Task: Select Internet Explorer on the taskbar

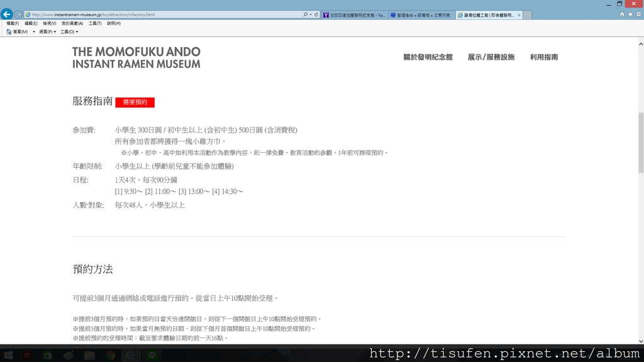Action: 131,356
